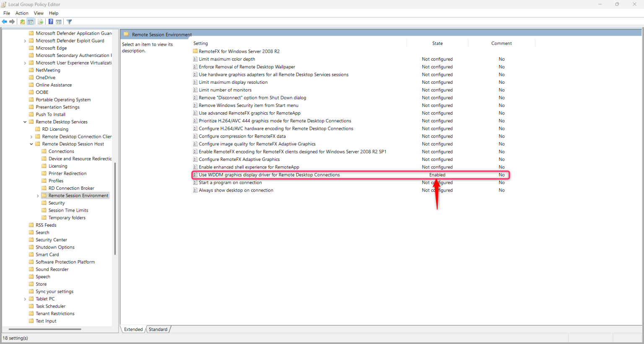
Task: Click the Filter icon on the toolbar
Action: click(x=69, y=21)
